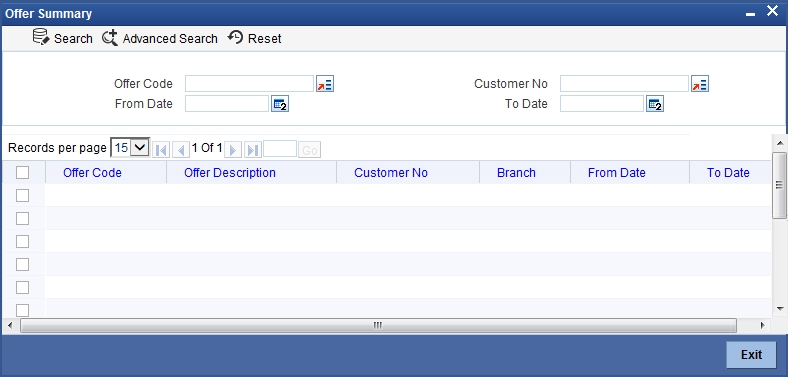
Task: Click the From Date search input field
Action: click(x=227, y=104)
